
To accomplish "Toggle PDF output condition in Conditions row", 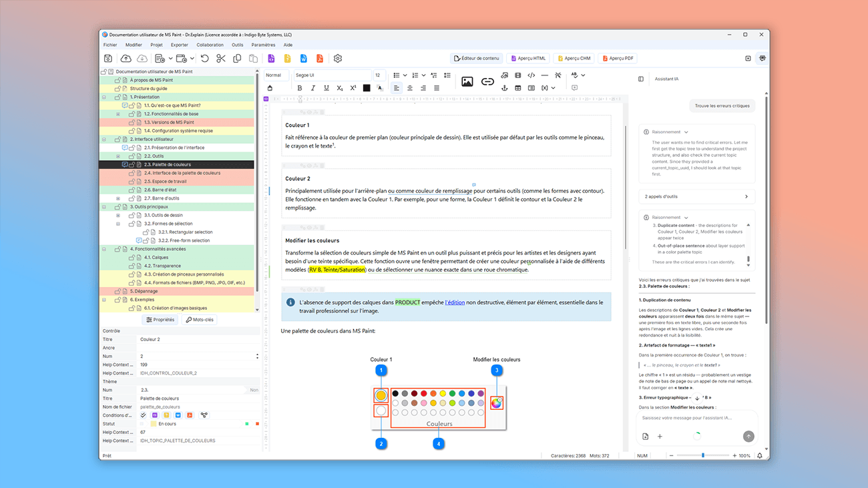I will (x=190, y=415).
